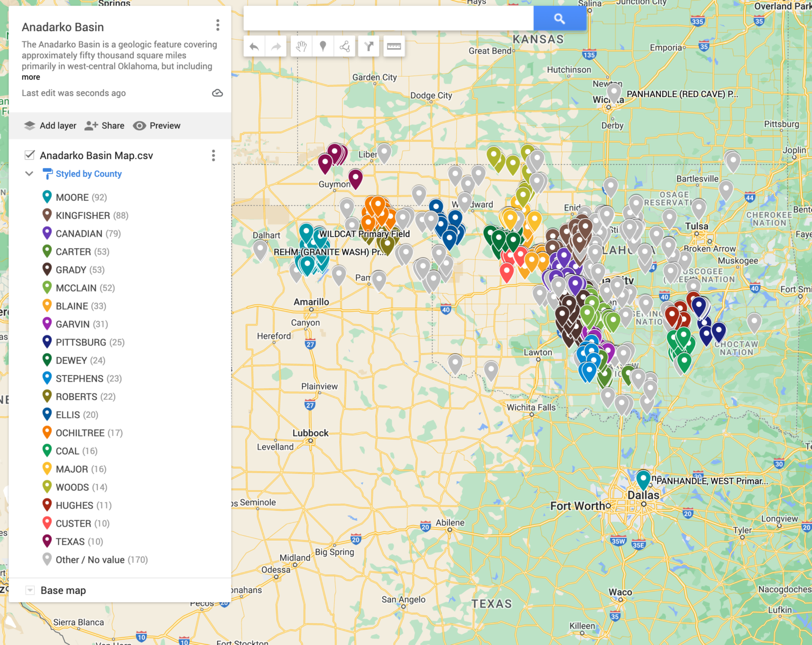Viewport: 812px width, 645px height.
Task: Select the undo arrow icon
Action: point(254,46)
